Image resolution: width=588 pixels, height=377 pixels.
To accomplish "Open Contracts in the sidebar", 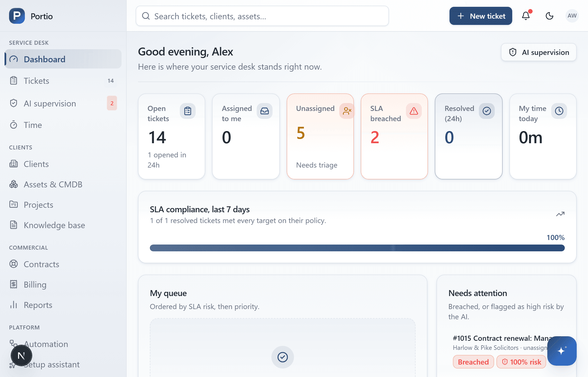I will click(63, 264).
